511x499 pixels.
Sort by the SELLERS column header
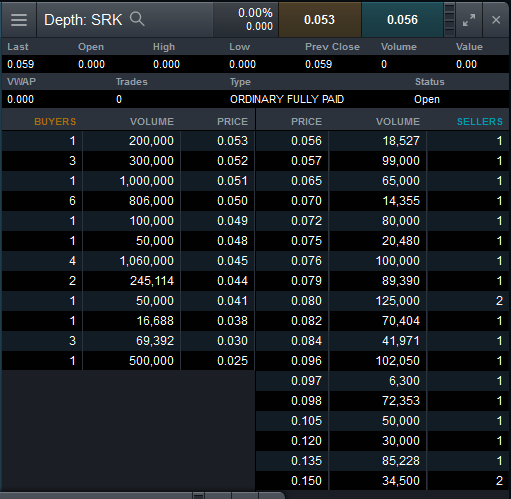coord(480,122)
